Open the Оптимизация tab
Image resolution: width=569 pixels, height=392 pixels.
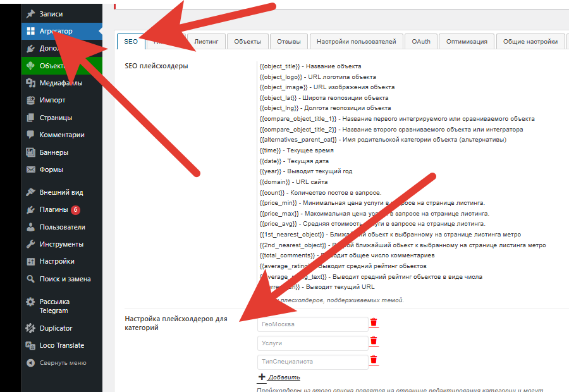tap(467, 41)
